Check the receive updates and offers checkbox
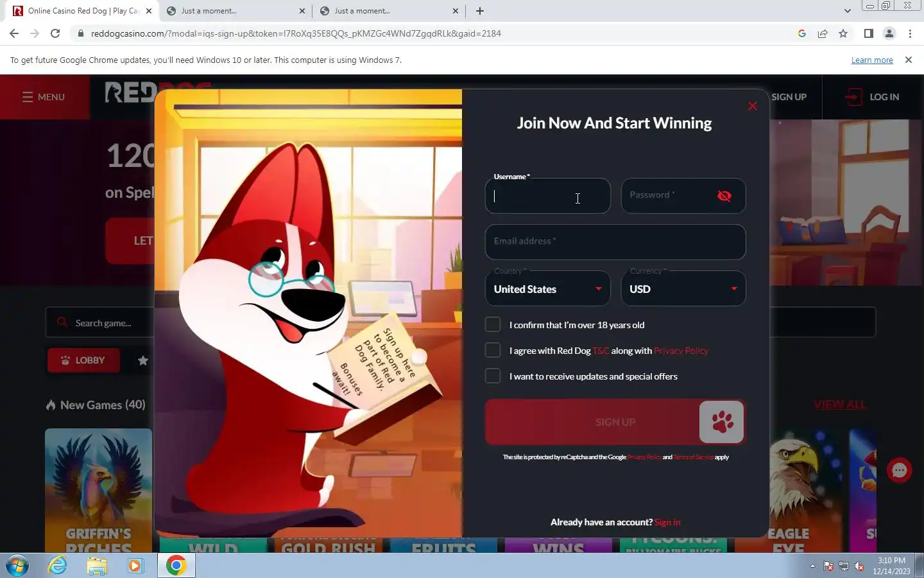This screenshot has width=924, height=578. pyautogui.click(x=493, y=376)
